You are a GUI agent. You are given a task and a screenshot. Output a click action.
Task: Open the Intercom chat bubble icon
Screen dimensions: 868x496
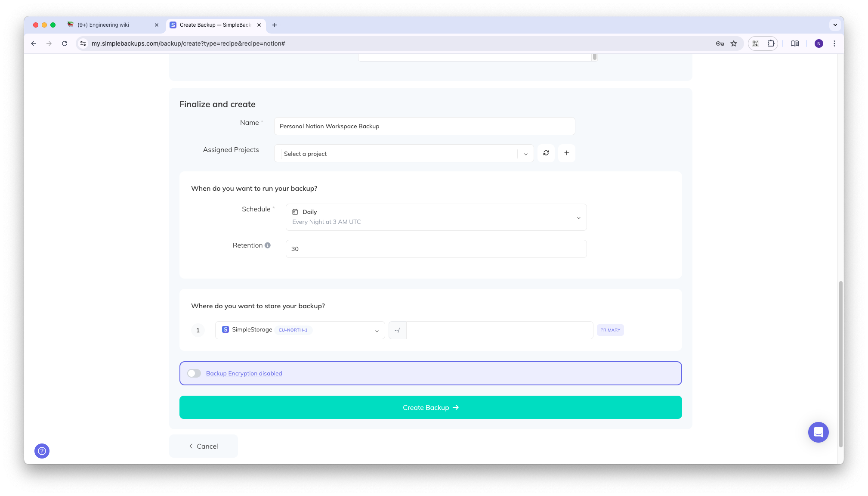coord(818,432)
